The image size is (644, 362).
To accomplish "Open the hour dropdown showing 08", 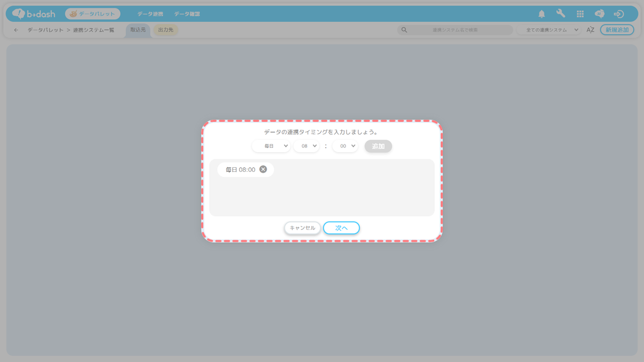I will pyautogui.click(x=306, y=146).
